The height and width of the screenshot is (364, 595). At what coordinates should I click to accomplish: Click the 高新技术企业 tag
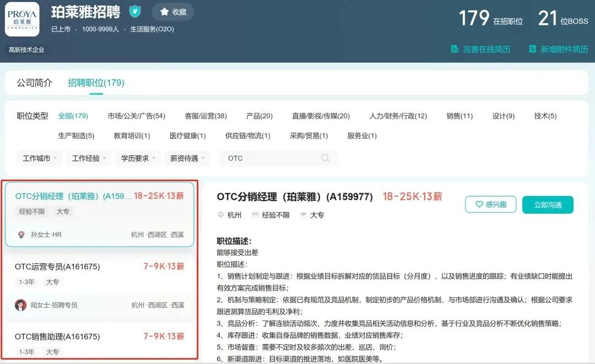(x=26, y=50)
